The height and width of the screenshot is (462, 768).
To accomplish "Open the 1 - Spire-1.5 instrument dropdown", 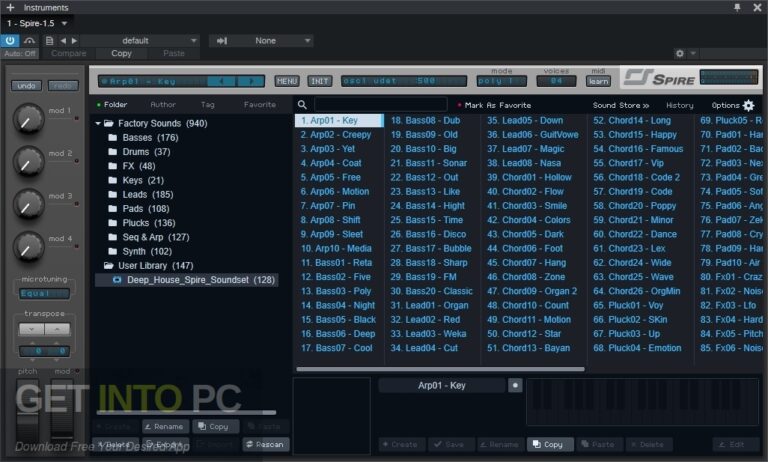I will (37, 23).
